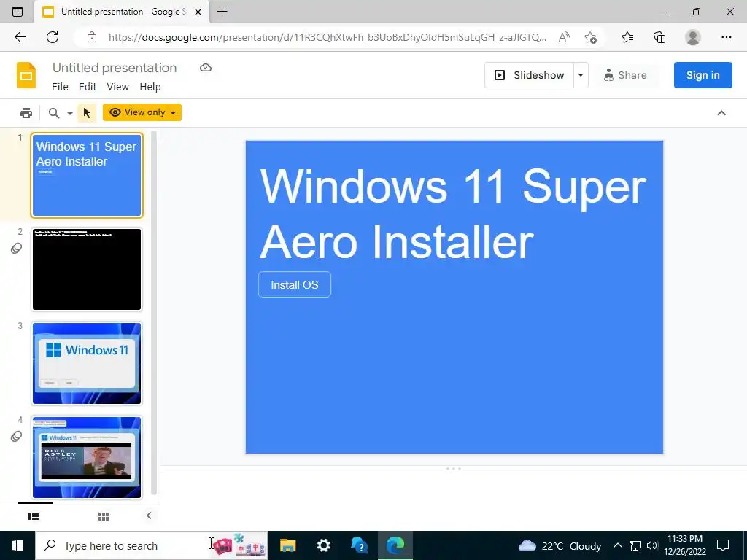Viewport: 747px width, 560px height.
Task: Open a new browser tab
Action: [222, 12]
